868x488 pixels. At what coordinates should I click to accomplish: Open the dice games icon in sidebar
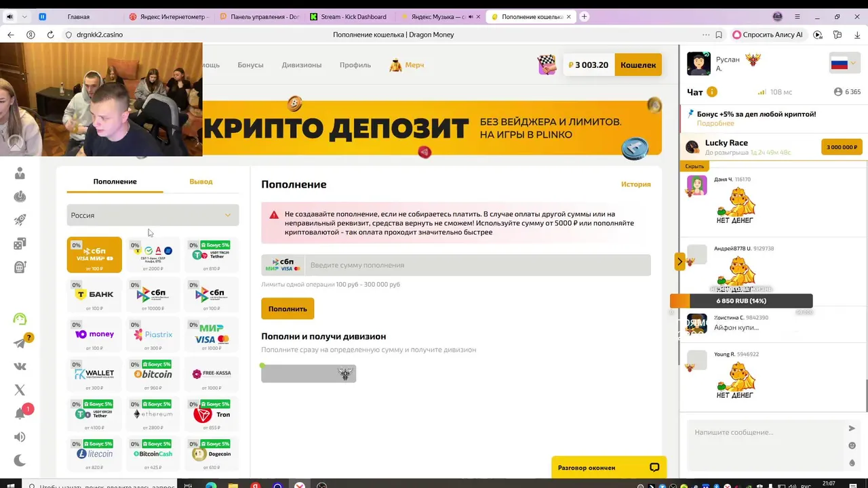(x=20, y=244)
